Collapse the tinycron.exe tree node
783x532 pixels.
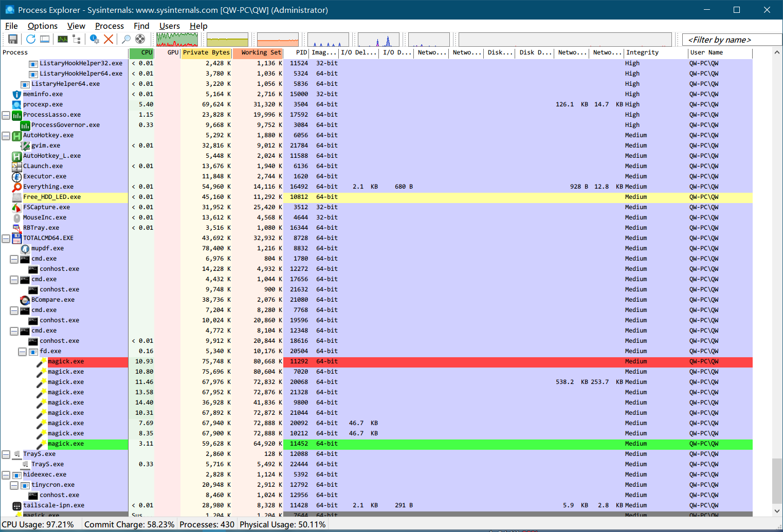click(x=14, y=485)
